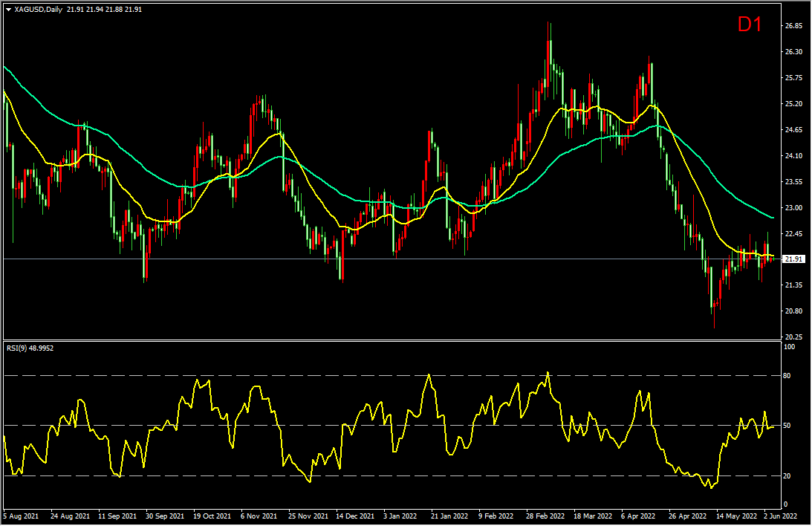Viewport: 812px width, 526px height.
Task: Click the 28 Feb 2022 date label
Action: pos(545,516)
